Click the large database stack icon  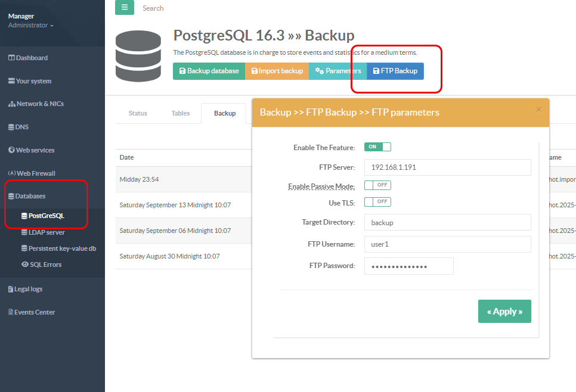pyautogui.click(x=138, y=57)
